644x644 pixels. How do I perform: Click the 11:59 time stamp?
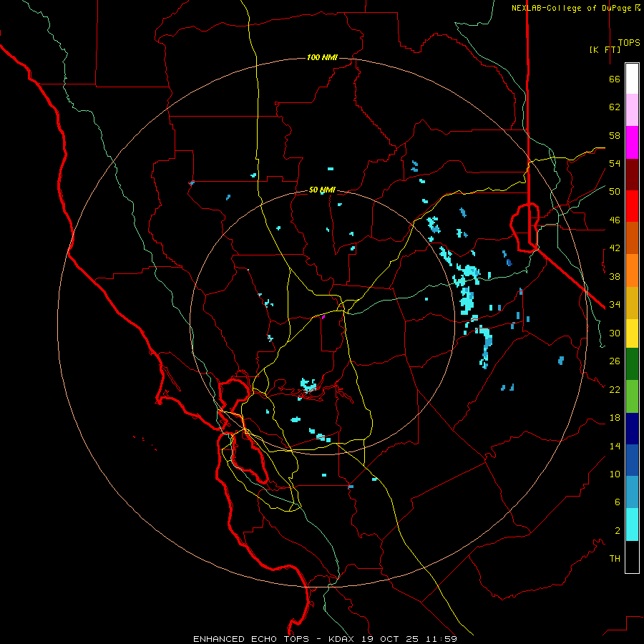click(441, 639)
